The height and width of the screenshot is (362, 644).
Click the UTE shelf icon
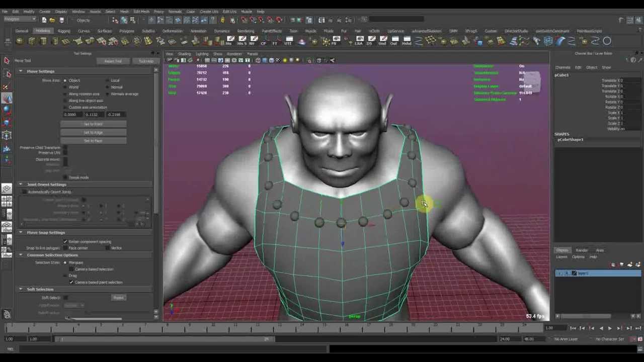(x=288, y=41)
